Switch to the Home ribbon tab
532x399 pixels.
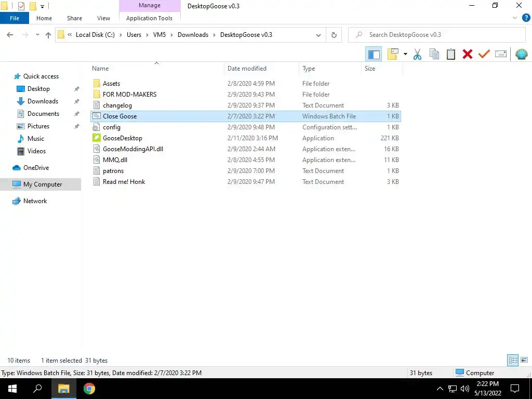tap(44, 18)
